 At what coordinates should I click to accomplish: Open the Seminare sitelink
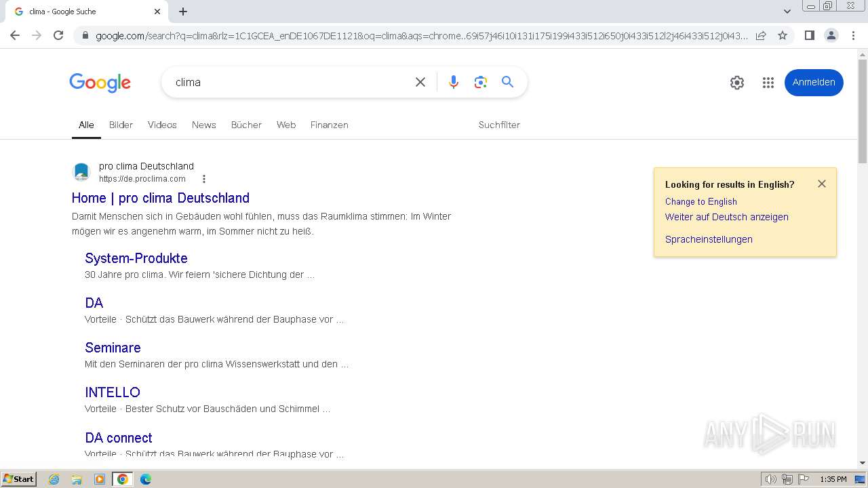click(x=113, y=348)
